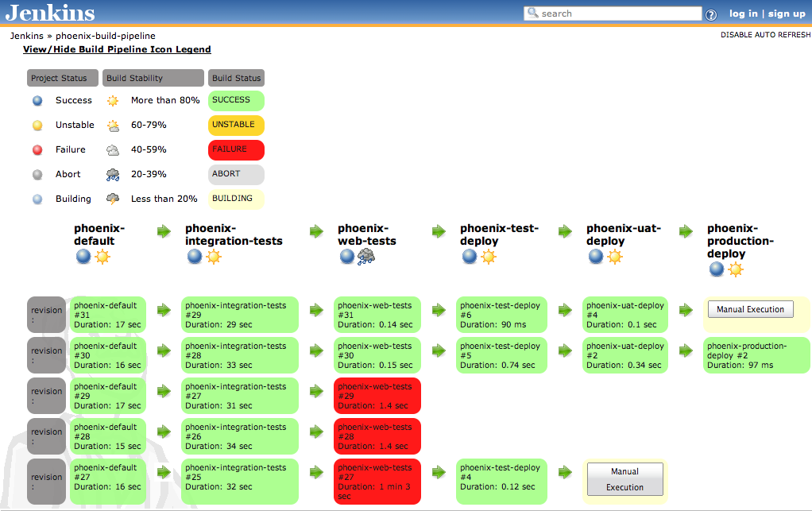The height and width of the screenshot is (511, 812).
Task: Click Manual Execution after phoenix-test-deploy #4
Action: click(x=625, y=479)
